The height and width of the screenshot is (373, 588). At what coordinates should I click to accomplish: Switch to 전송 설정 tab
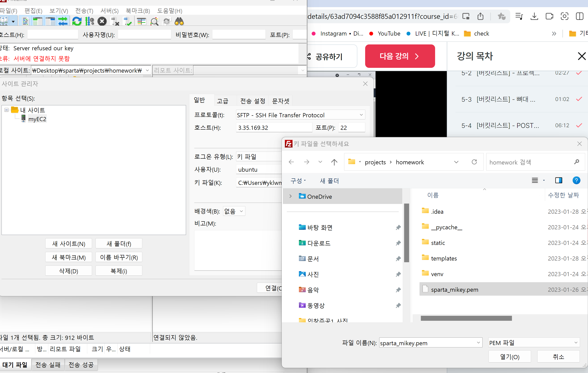[253, 101]
